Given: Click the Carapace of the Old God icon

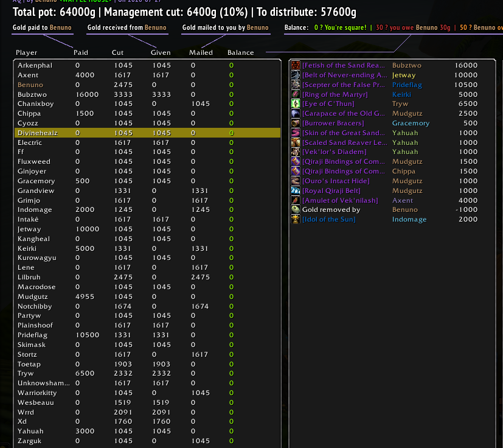Looking at the screenshot, I should coord(296,113).
